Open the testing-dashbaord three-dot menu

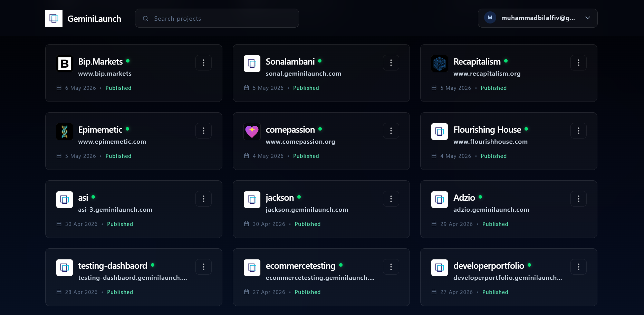coord(203,267)
